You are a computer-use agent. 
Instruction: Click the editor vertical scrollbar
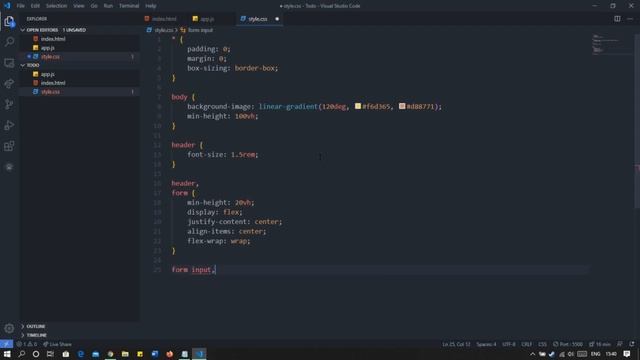point(637,121)
